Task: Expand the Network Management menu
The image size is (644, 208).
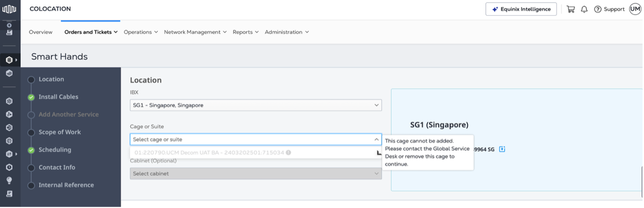Action: [195, 32]
